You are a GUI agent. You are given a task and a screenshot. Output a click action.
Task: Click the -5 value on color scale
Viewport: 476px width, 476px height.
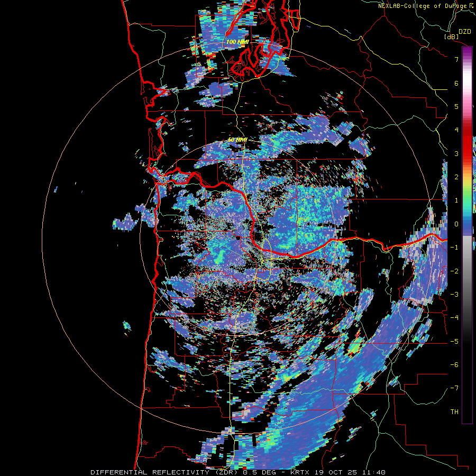point(454,341)
